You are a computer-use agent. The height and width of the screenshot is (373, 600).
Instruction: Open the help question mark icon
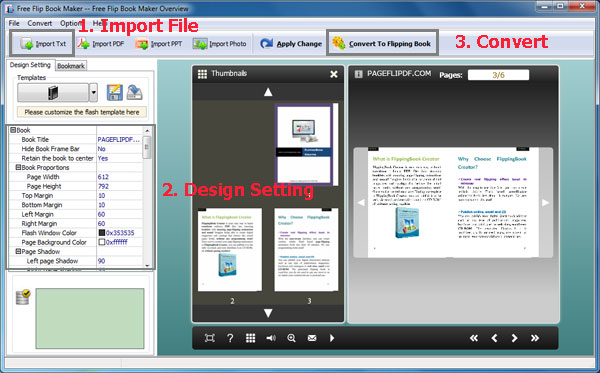[230, 338]
